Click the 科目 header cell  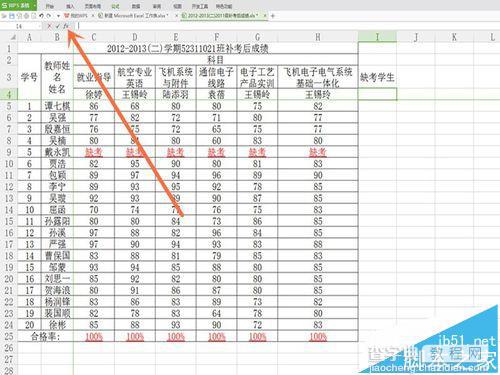click(x=216, y=60)
